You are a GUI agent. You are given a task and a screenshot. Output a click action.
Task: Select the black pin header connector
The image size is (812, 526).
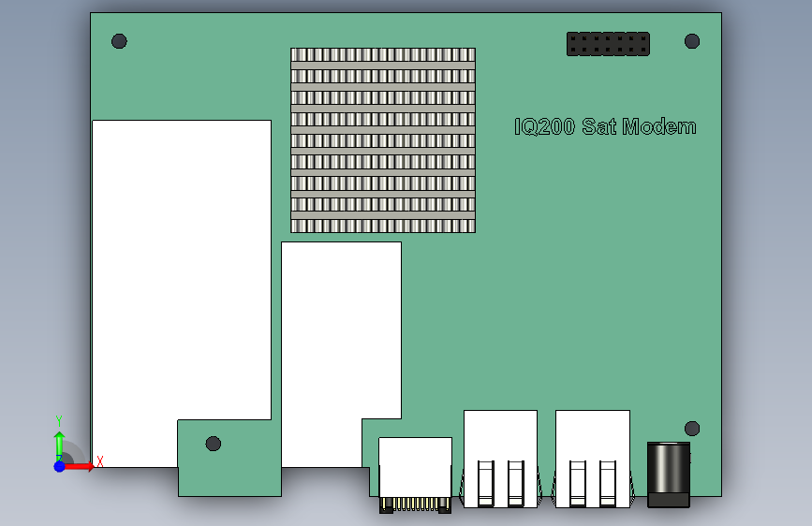coord(608,44)
